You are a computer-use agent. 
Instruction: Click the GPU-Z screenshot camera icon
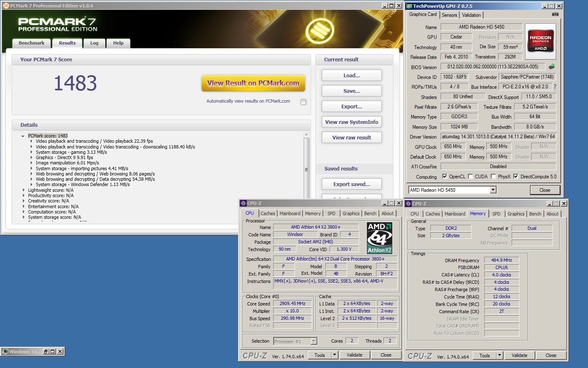click(555, 14)
